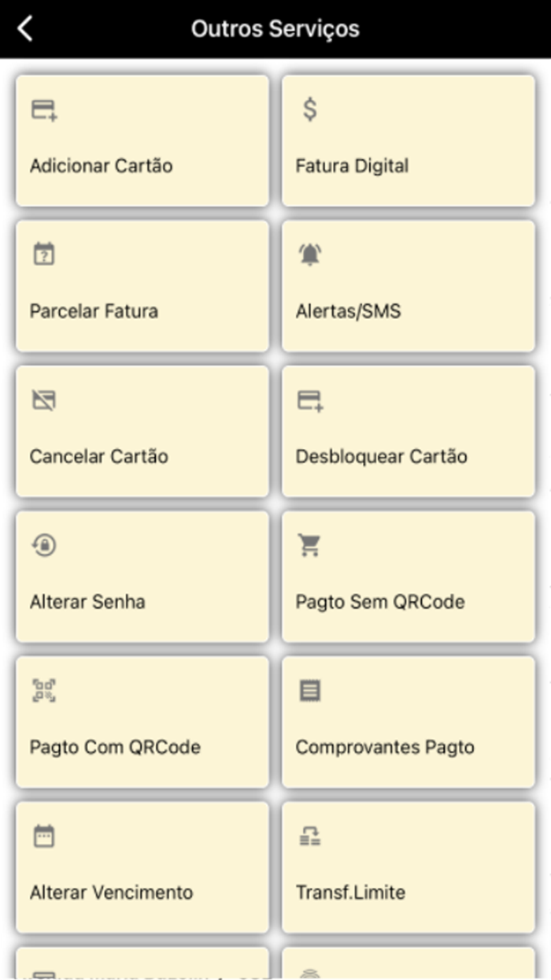Select the crossed-card icon for Cancelar Cartão
This screenshot has height=980, width=551.
(45, 399)
